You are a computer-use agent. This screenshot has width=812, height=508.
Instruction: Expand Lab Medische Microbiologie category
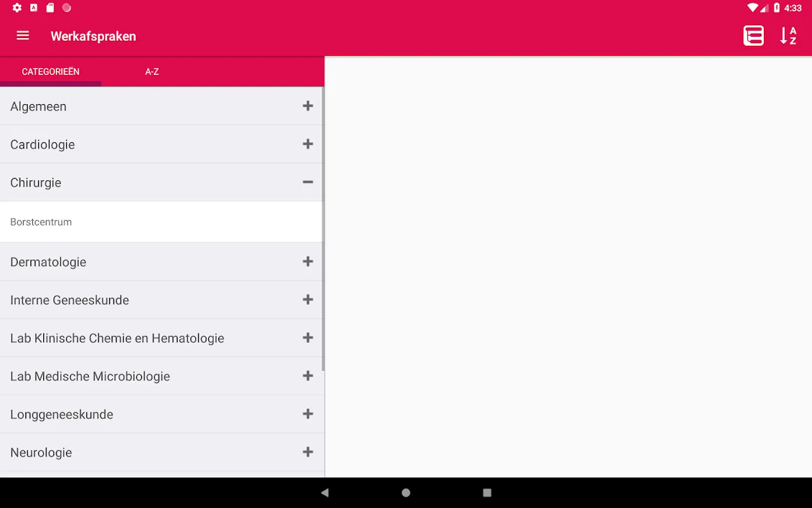[x=308, y=376]
